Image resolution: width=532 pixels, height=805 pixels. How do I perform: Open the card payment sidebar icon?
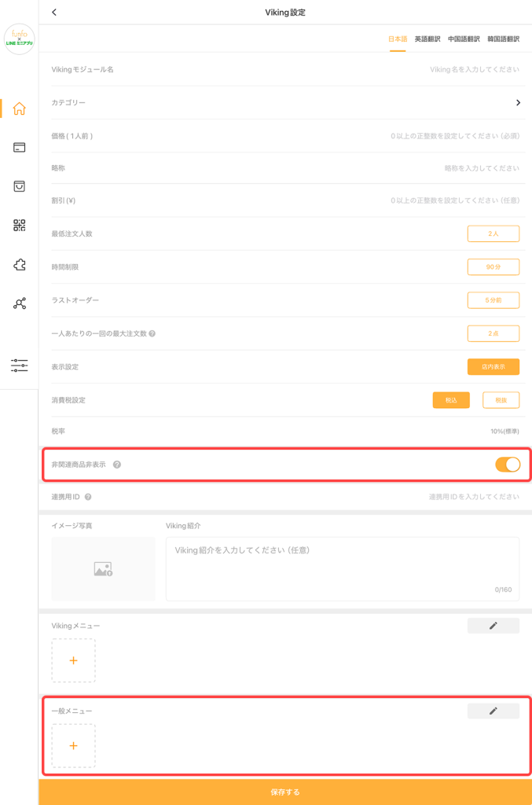tap(20, 147)
